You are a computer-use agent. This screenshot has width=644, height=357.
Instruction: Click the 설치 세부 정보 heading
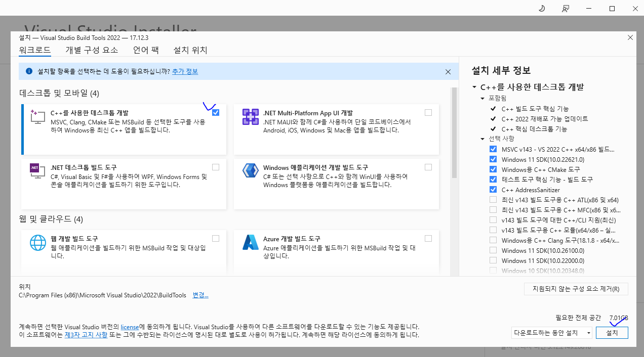[x=501, y=70]
